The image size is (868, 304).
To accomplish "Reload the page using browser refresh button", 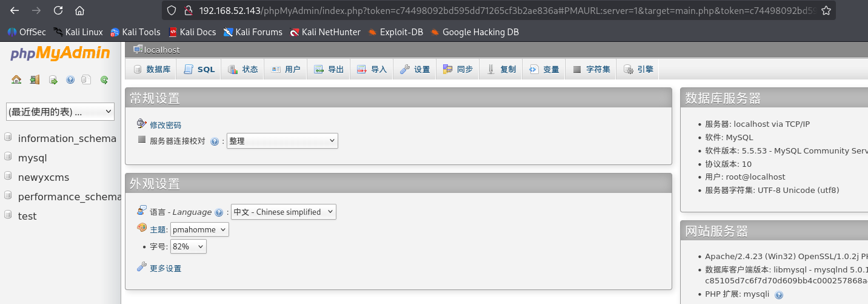I will [x=58, y=10].
